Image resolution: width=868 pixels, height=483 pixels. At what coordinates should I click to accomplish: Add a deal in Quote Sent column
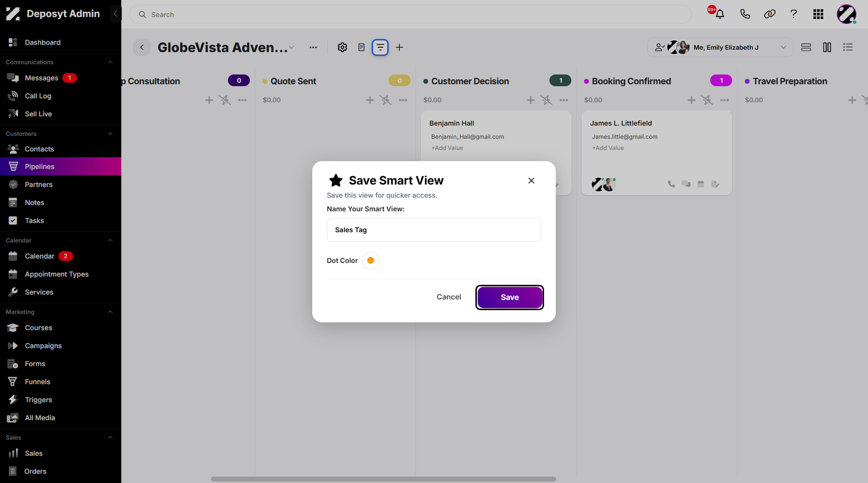(x=370, y=100)
